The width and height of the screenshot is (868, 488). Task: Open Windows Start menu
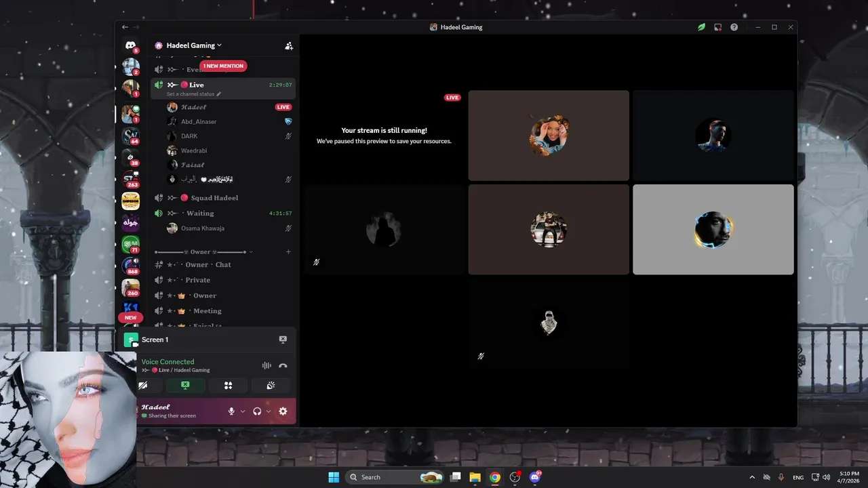tap(334, 477)
